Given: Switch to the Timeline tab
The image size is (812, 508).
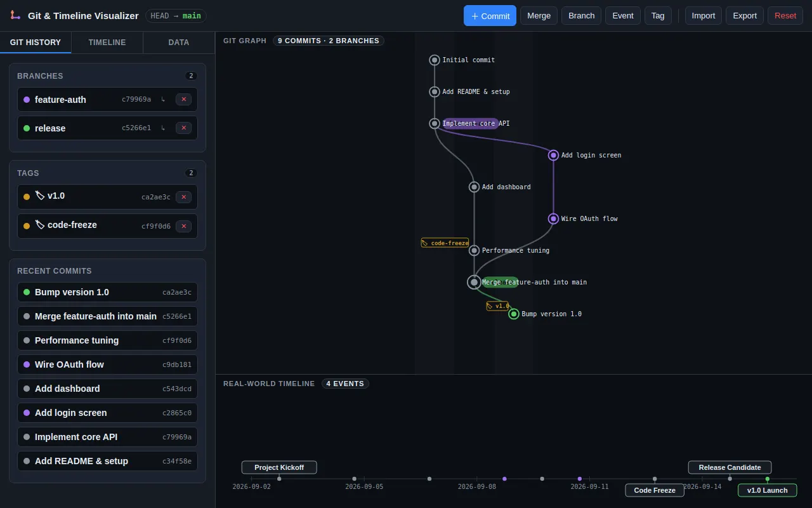Looking at the screenshot, I should [x=107, y=43].
